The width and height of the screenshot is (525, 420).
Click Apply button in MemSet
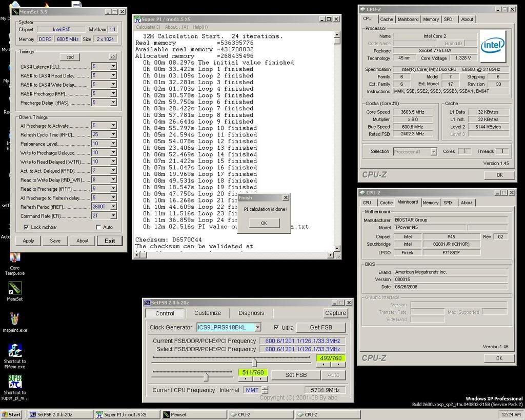coord(28,241)
